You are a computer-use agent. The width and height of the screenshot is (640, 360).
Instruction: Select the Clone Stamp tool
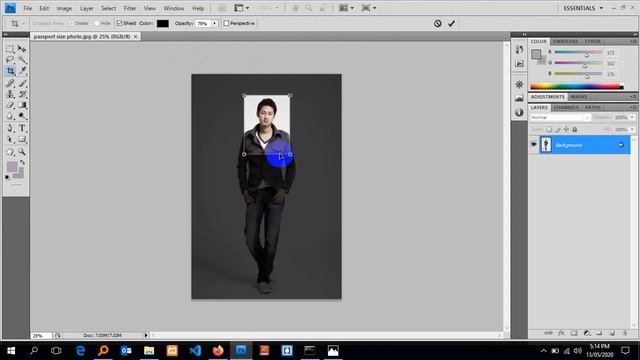tap(10, 94)
